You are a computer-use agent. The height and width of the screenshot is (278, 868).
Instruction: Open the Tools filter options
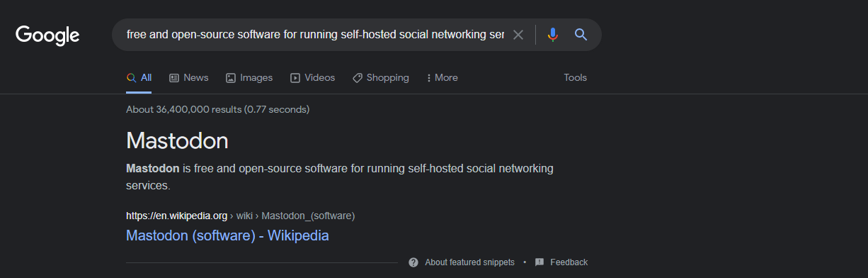pyautogui.click(x=575, y=78)
